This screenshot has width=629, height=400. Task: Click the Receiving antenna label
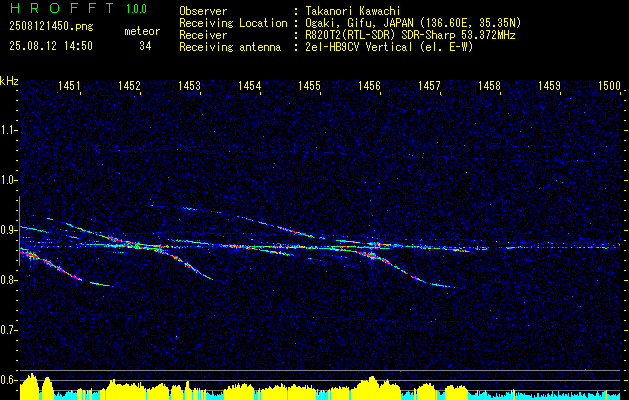pos(230,47)
